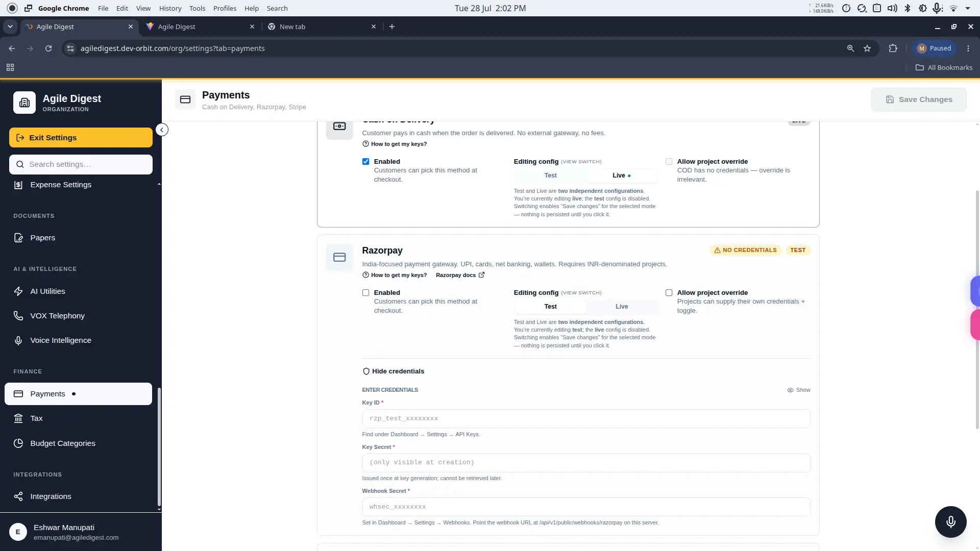Switch Razorpay config to Live
The height and width of the screenshot is (551, 980).
point(621,307)
